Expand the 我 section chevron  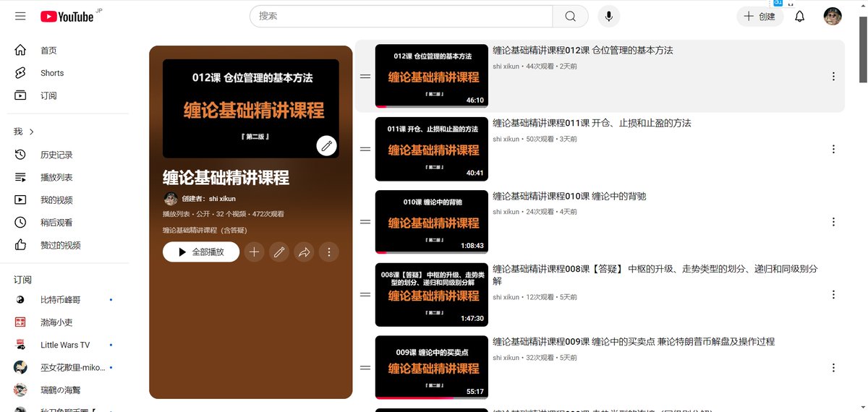tap(32, 132)
